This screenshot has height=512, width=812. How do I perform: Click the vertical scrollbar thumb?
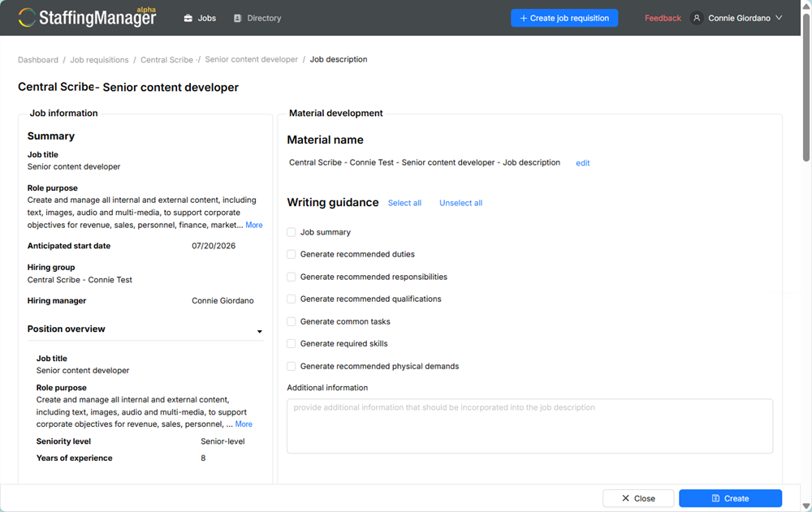(806, 88)
